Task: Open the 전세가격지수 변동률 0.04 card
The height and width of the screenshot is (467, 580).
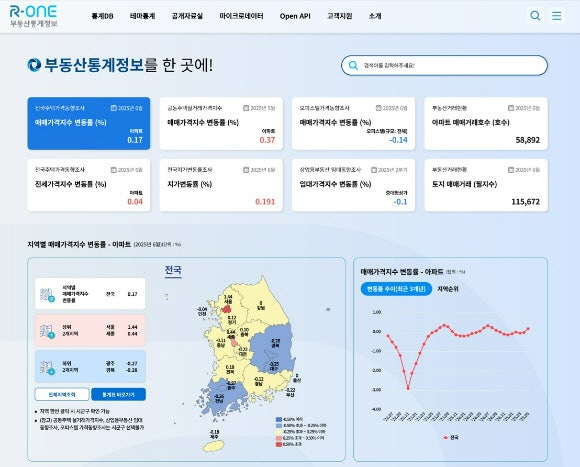Action: click(x=89, y=185)
